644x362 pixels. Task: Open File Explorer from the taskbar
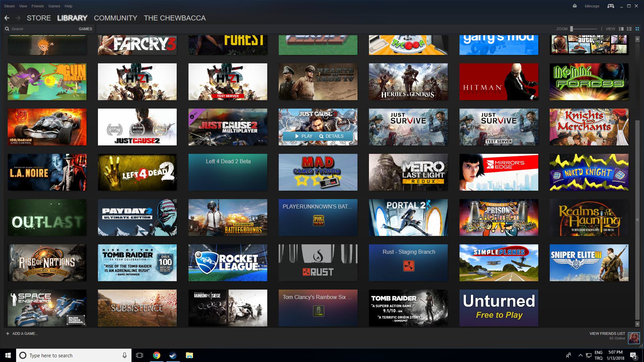190,355
